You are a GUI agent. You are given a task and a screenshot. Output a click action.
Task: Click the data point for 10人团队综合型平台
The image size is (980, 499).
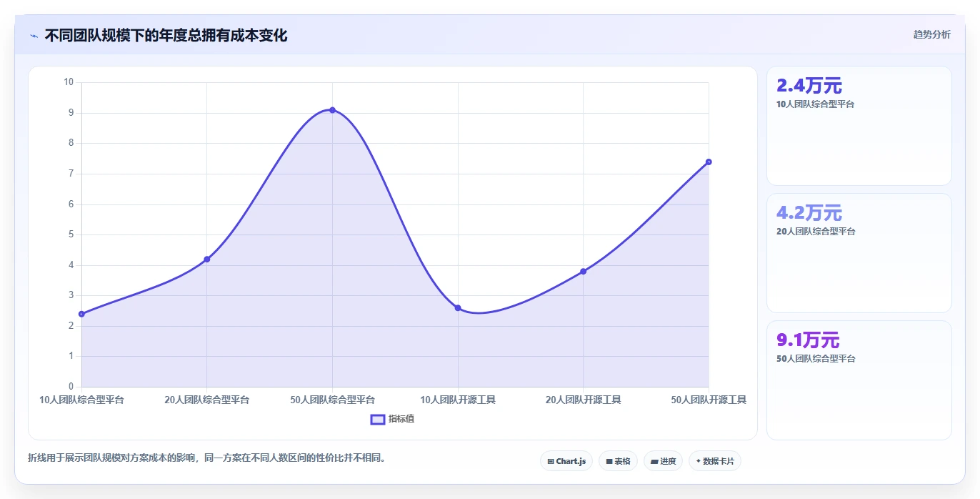tap(81, 314)
